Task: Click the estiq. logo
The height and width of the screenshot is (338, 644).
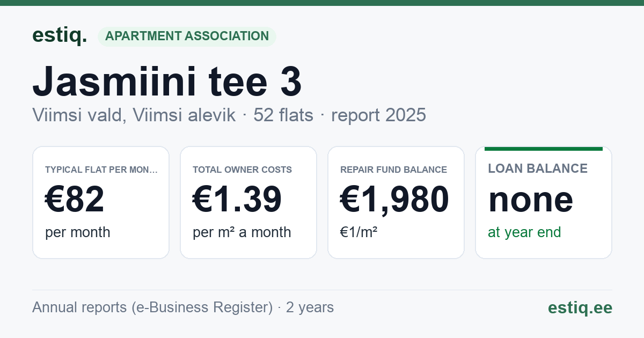Action: (60, 35)
